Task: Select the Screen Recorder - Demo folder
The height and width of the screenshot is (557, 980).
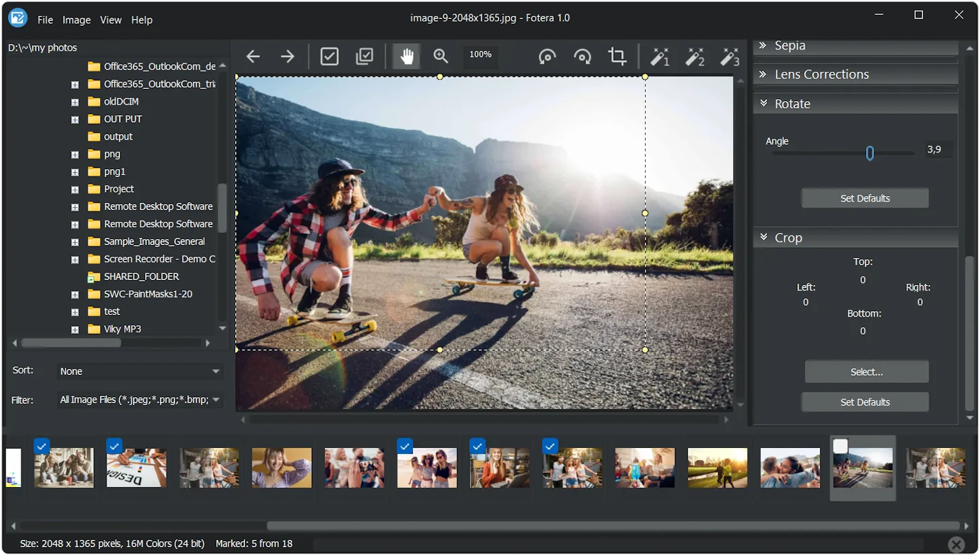Action: pyautogui.click(x=159, y=259)
